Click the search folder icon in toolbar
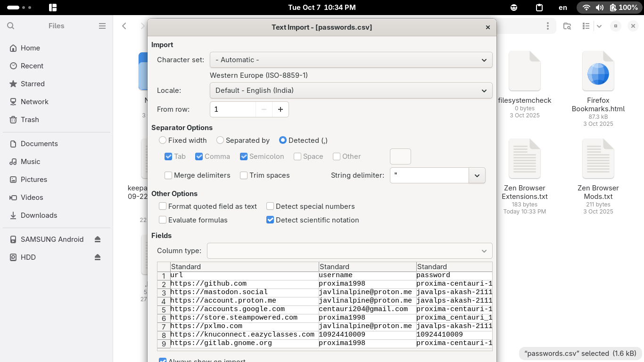 [x=567, y=26]
